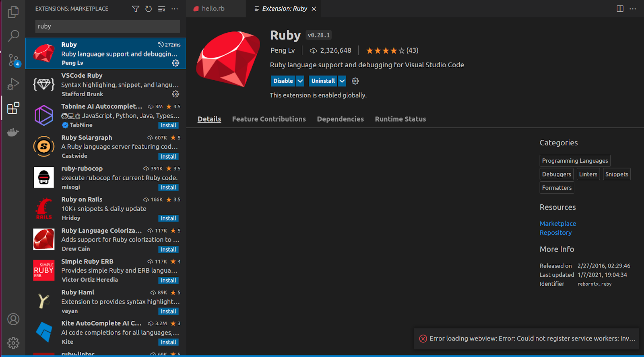644x357 pixels.
Task: Select the Snippets category tag
Action: click(x=617, y=174)
